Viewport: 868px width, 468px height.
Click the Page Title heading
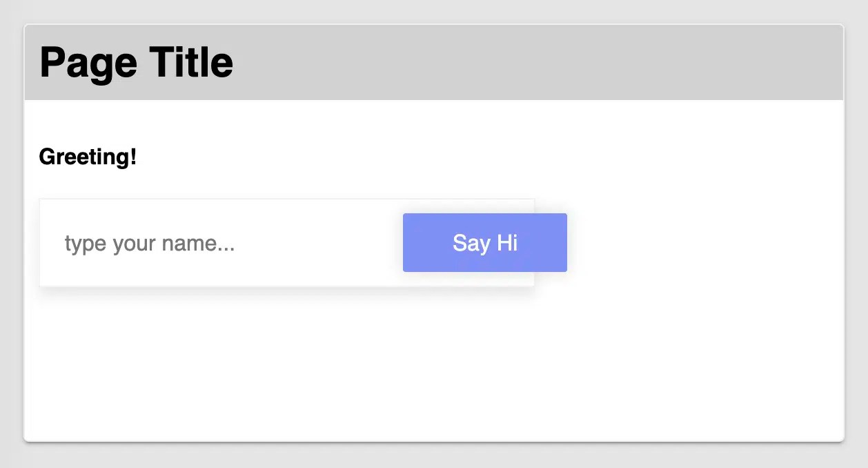coord(136,61)
